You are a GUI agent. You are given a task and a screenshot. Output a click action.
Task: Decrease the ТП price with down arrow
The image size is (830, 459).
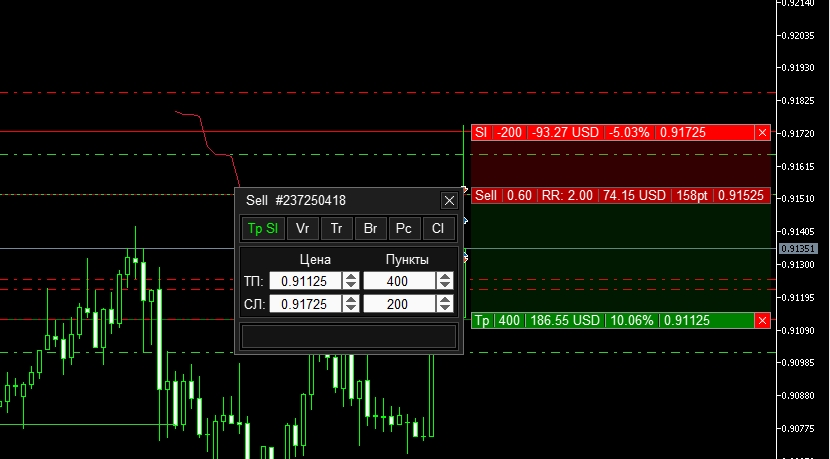point(351,285)
